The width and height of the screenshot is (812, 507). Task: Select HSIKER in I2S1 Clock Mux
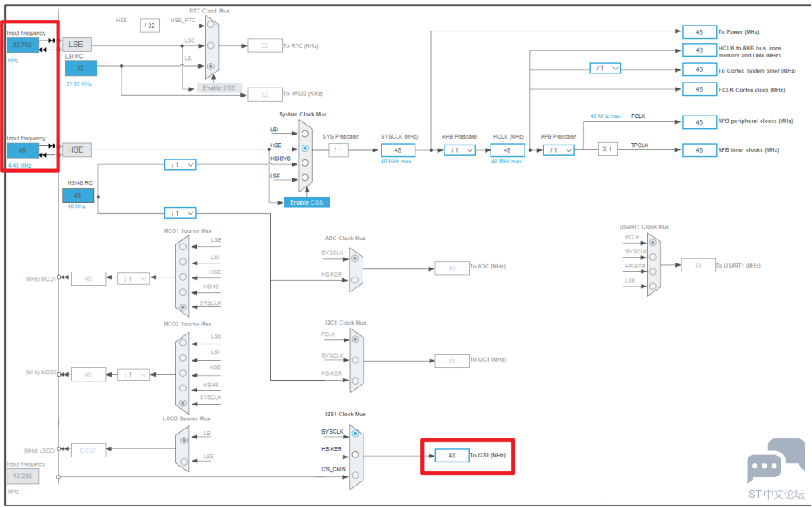point(355,454)
